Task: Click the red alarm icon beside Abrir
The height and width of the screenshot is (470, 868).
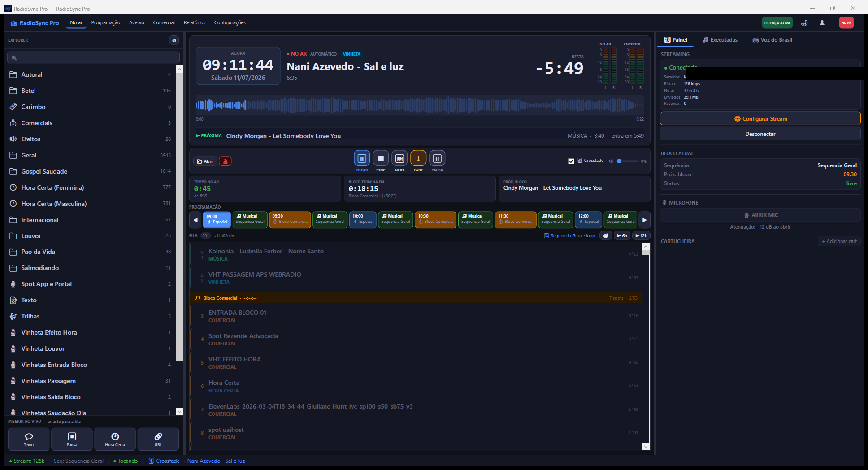Action: coord(225,161)
